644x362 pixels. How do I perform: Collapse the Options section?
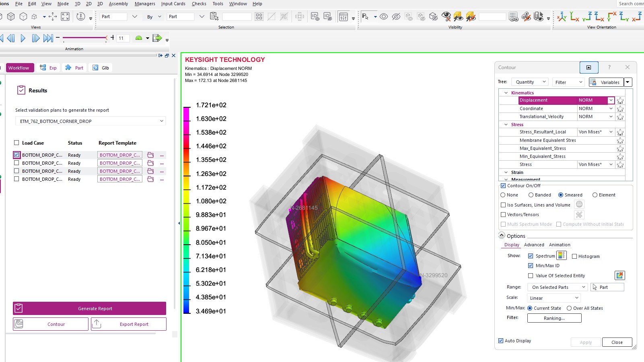(502, 235)
